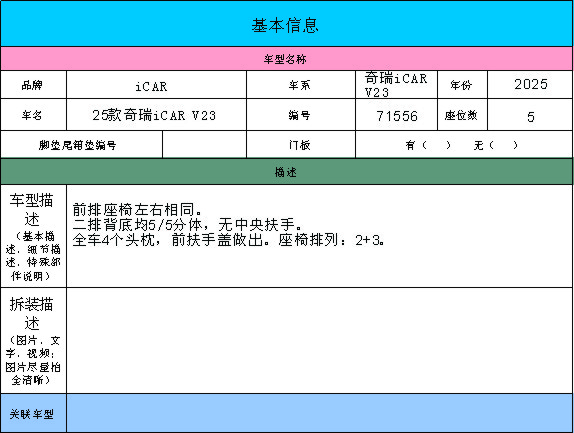The image size is (574, 433).
Task: Select the 基本信息 header banner
Action: pos(287,23)
